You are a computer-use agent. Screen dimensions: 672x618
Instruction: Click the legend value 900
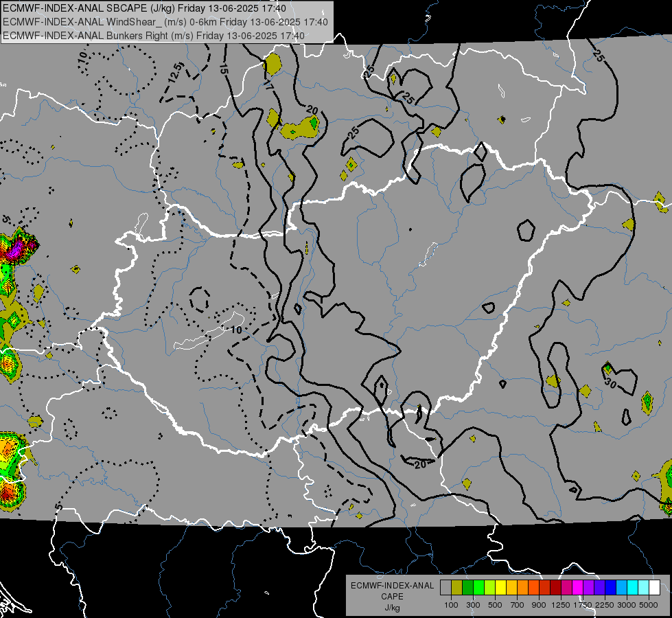pyautogui.click(x=539, y=605)
